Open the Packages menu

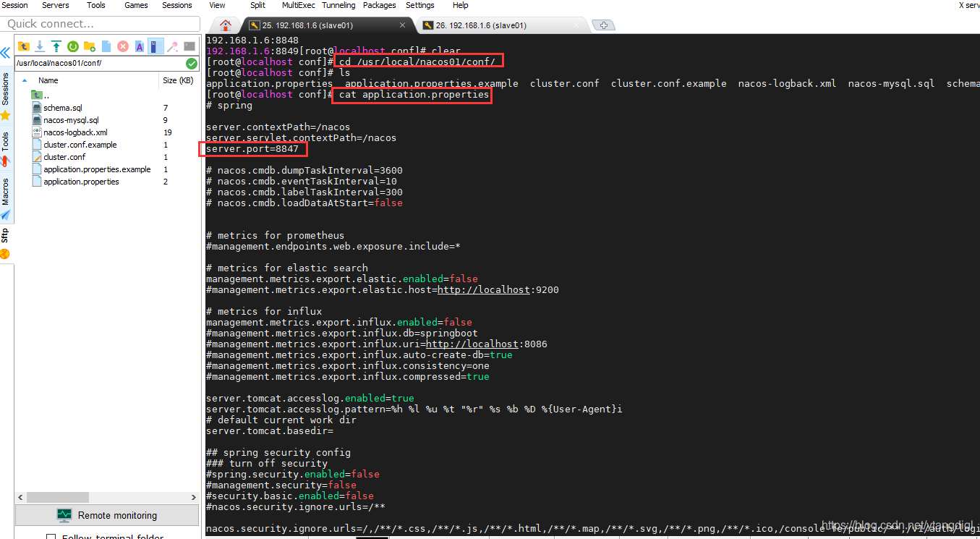tap(380, 5)
